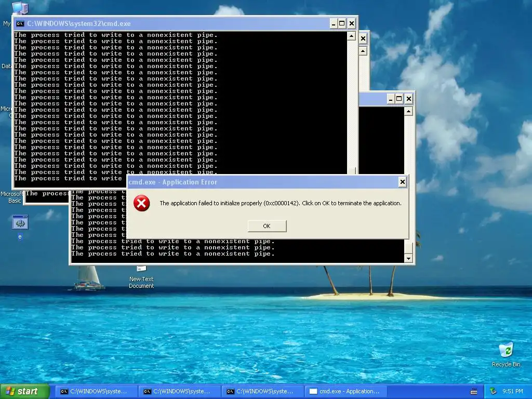Click front cmd window title 'C:\WINDOWS\system32\cmd.exe'
This screenshot has height=399, width=532.
pos(79,24)
